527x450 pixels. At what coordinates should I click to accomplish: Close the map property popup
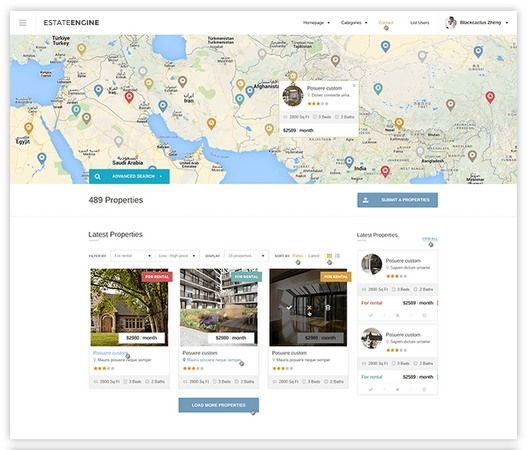(x=354, y=85)
